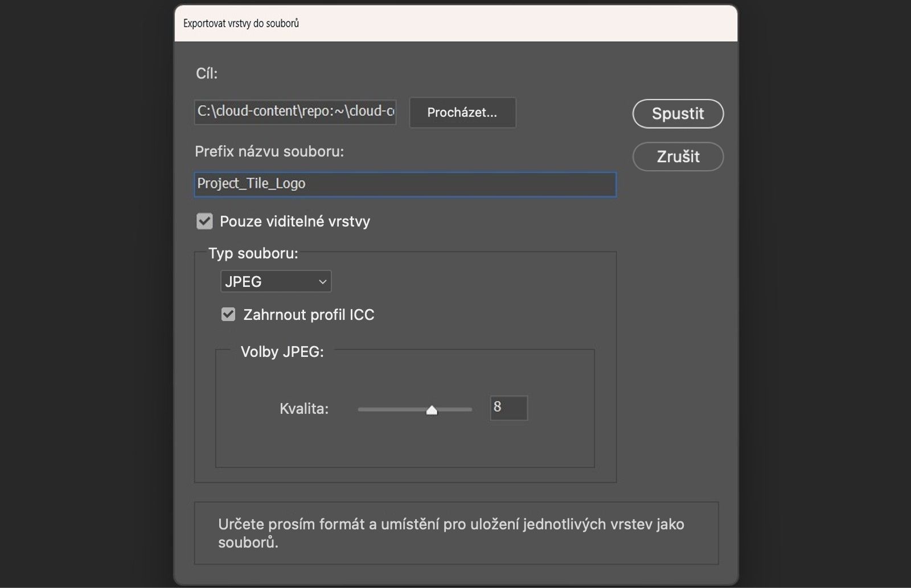Select the quality value box showing 8
The height and width of the screenshot is (588, 911).
click(508, 408)
